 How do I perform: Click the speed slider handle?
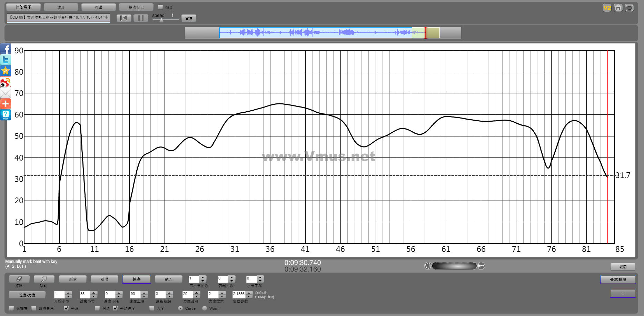point(161,20)
